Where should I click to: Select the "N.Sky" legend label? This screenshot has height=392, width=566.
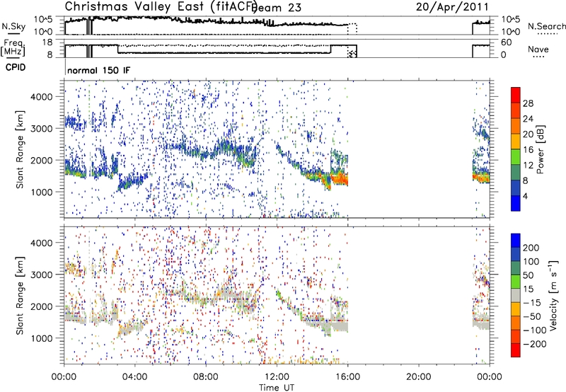pyautogui.click(x=13, y=26)
